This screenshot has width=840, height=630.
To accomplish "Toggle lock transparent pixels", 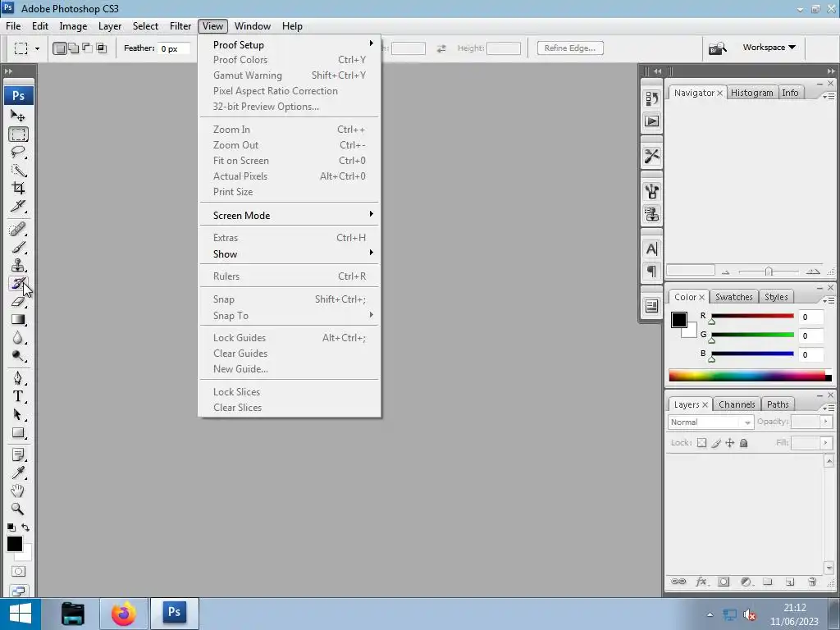I will 701,443.
